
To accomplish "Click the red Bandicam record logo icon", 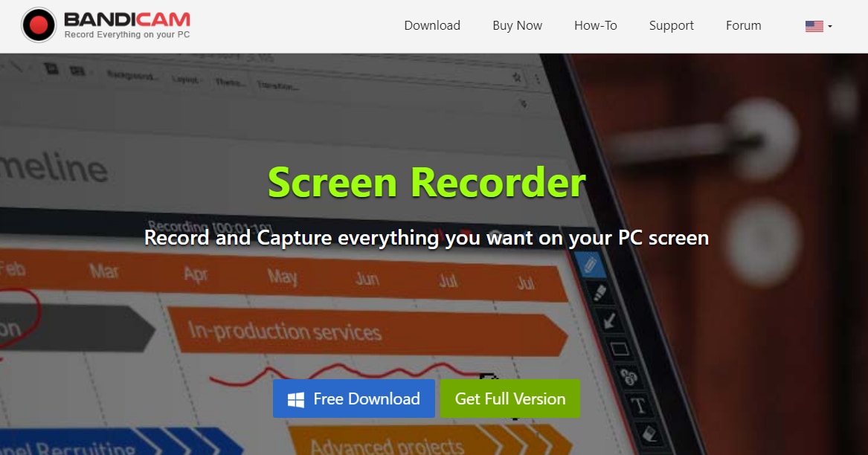I will (x=39, y=25).
